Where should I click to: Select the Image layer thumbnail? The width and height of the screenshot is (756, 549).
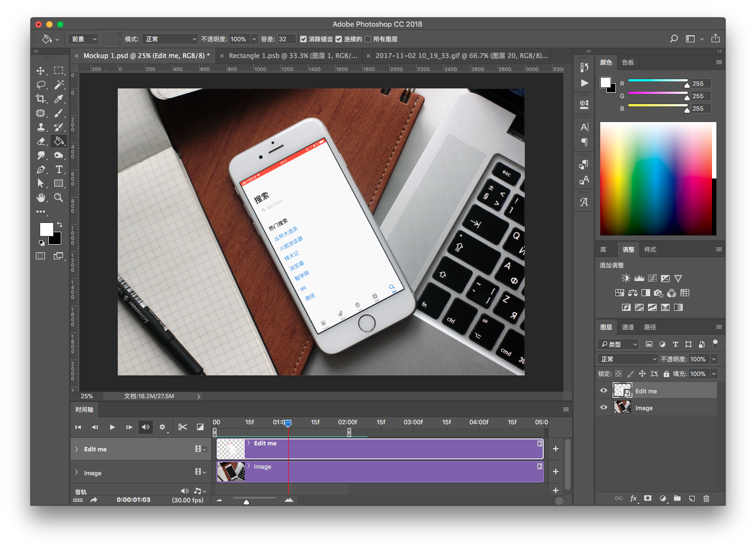coord(622,407)
